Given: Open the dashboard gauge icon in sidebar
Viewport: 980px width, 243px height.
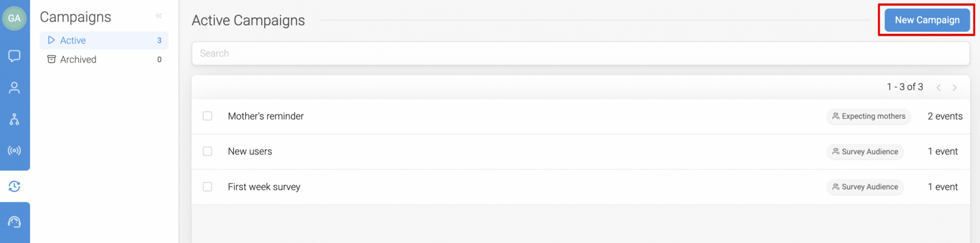Looking at the screenshot, I should click(x=14, y=222).
